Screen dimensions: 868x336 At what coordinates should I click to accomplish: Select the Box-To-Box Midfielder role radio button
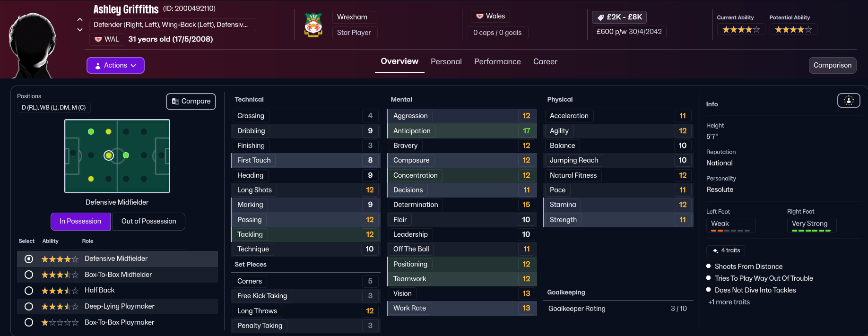tap(29, 275)
